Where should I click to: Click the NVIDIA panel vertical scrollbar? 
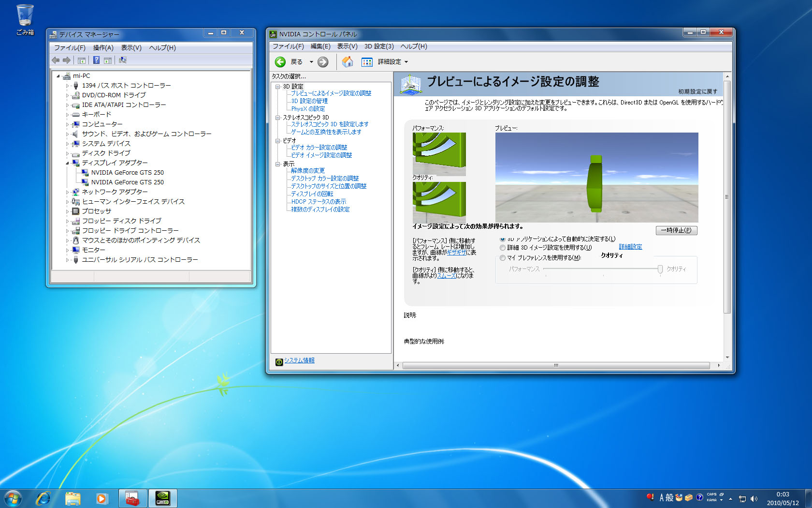tap(727, 196)
